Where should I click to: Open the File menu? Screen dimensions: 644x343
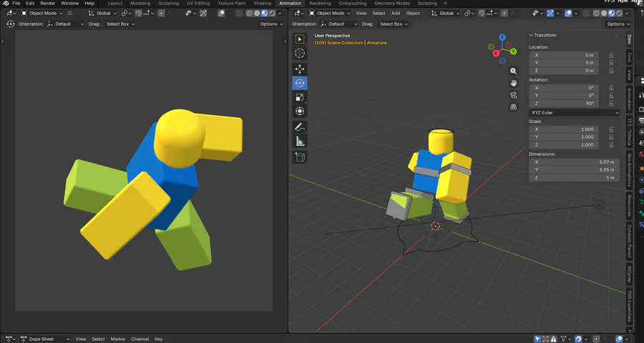[x=16, y=4]
